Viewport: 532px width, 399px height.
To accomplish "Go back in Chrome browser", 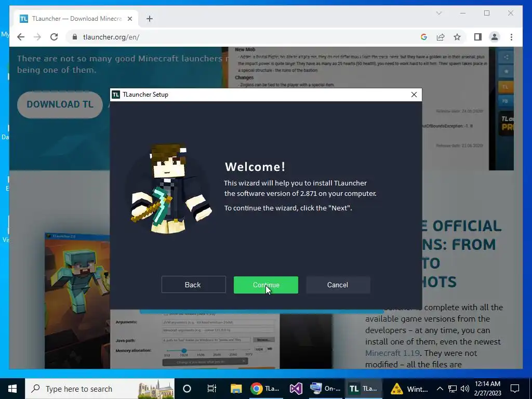I will (21, 37).
